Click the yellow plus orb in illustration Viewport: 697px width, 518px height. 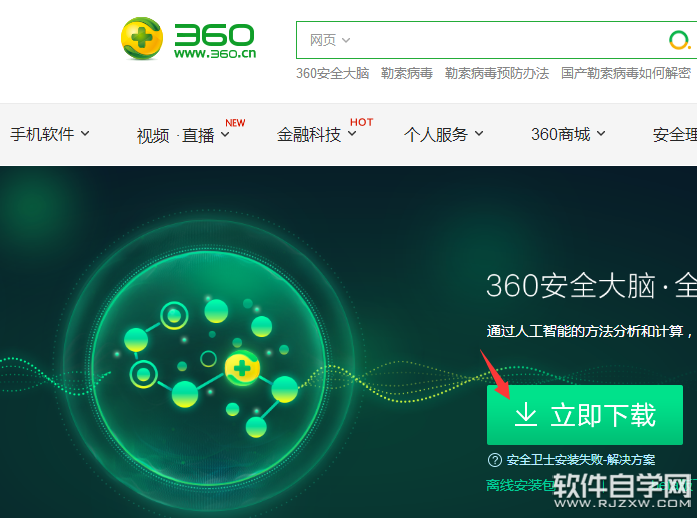point(242,368)
